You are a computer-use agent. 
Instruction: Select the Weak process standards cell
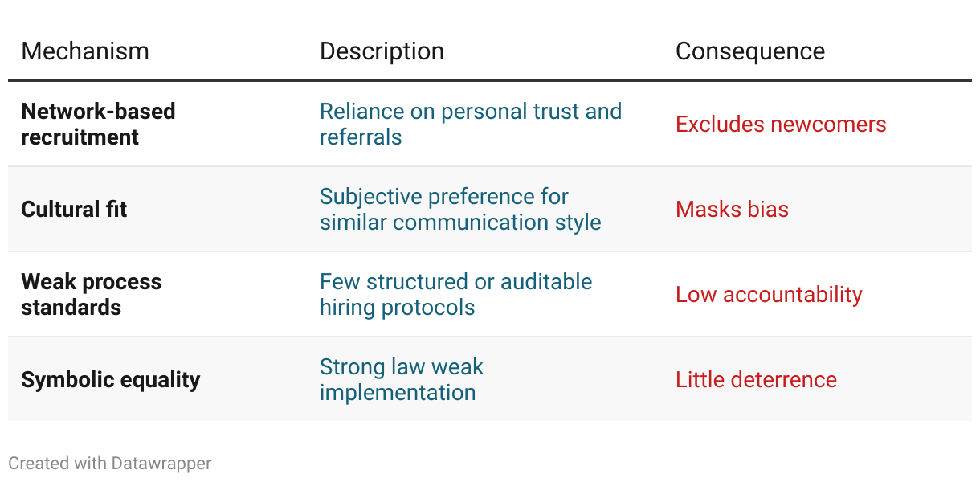tap(92, 294)
